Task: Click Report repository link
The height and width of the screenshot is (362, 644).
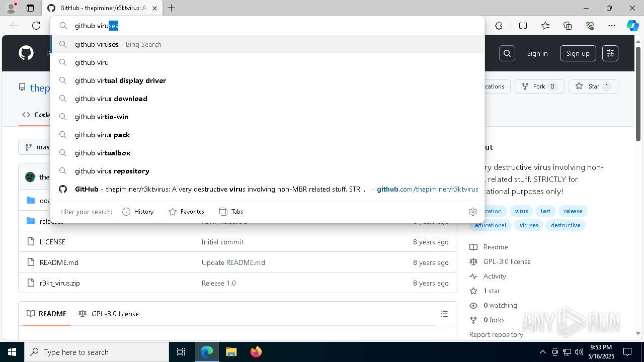Action: (x=496, y=334)
